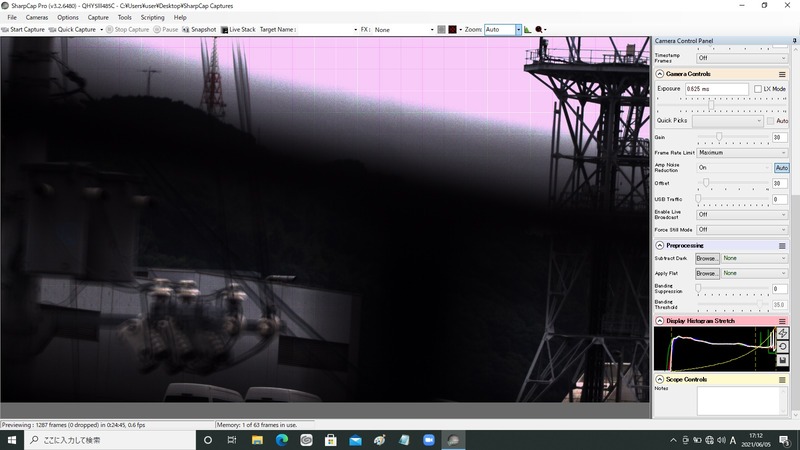The height and width of the screenshot is (450, 800).
Task: Open the Timestamp Frames dropdown
Action: pyautogui.click(x=742, y=58)
